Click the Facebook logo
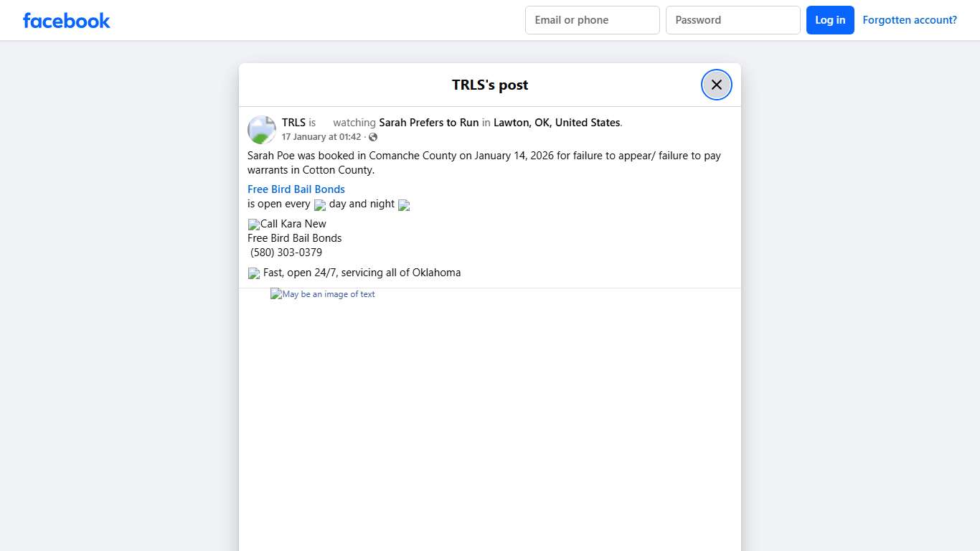 67,21
